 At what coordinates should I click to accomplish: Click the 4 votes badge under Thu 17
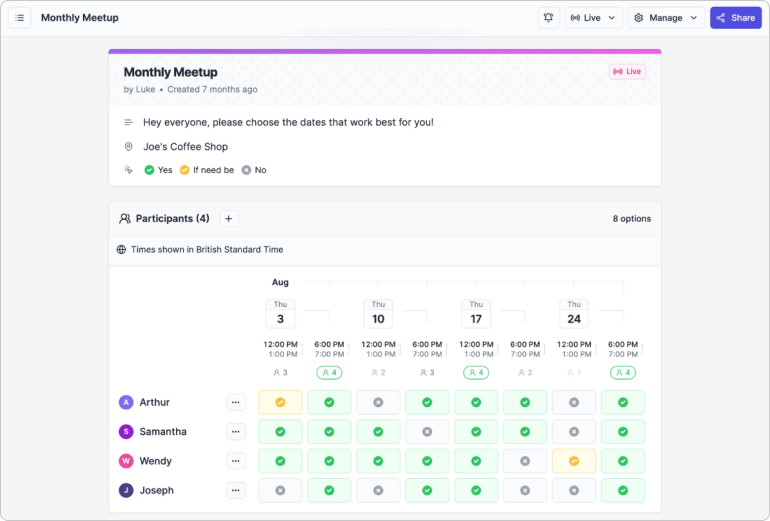[x=476, y=372]
